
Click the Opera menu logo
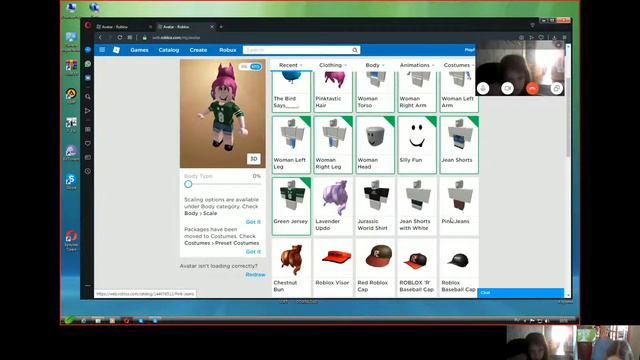tap(88, 25)
